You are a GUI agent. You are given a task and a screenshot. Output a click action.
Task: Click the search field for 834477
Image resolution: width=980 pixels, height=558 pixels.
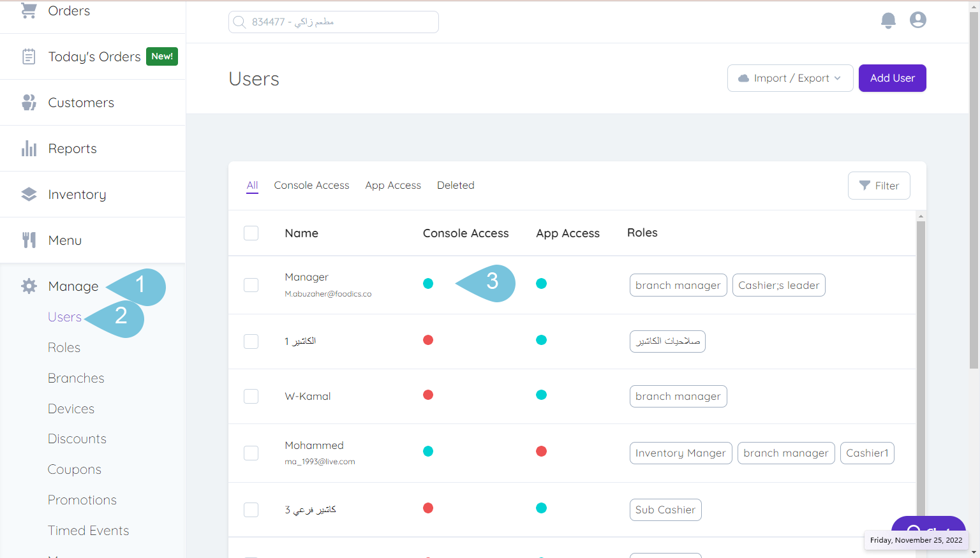point(333,21)
